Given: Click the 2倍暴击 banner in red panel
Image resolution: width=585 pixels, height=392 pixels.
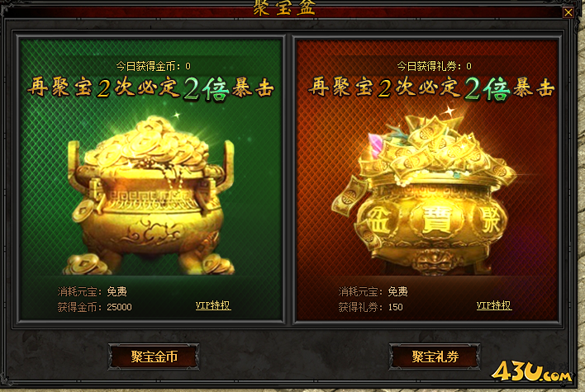Looking at the screenshot, I should pyautogui.click(x=431, y=88).
